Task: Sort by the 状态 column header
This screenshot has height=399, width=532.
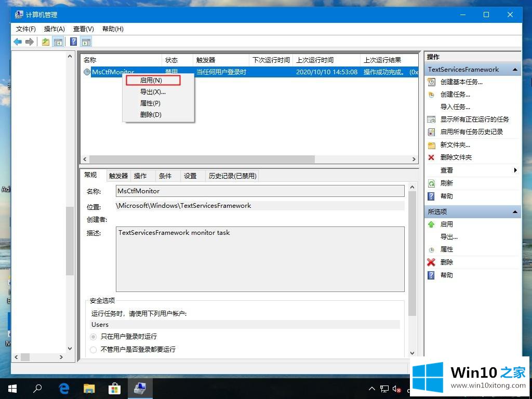Action: pyautogui.click(x=177, y=60)
